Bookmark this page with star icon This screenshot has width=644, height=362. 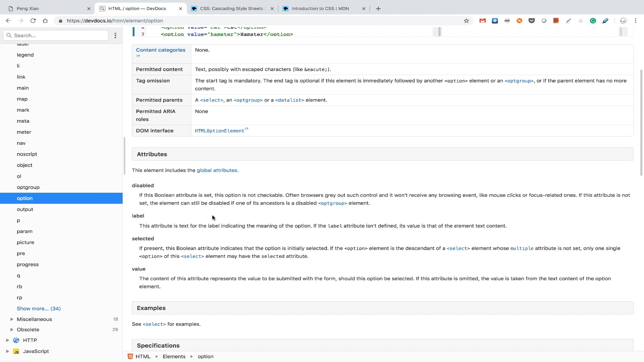466,21
